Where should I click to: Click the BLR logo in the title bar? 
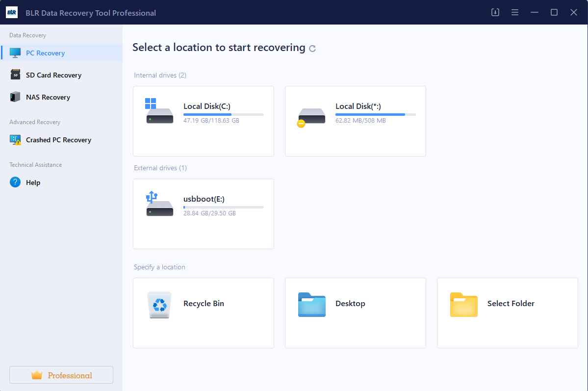tap(11, 12)
